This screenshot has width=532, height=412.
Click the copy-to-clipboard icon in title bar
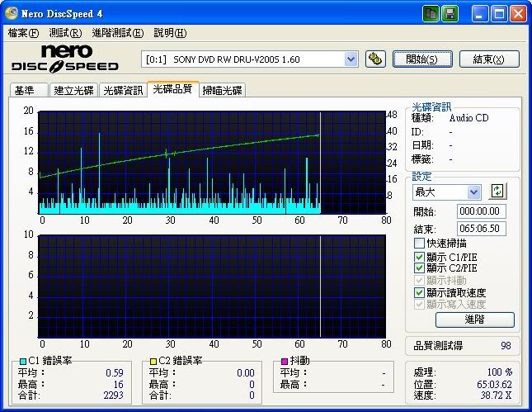point(431,14)
